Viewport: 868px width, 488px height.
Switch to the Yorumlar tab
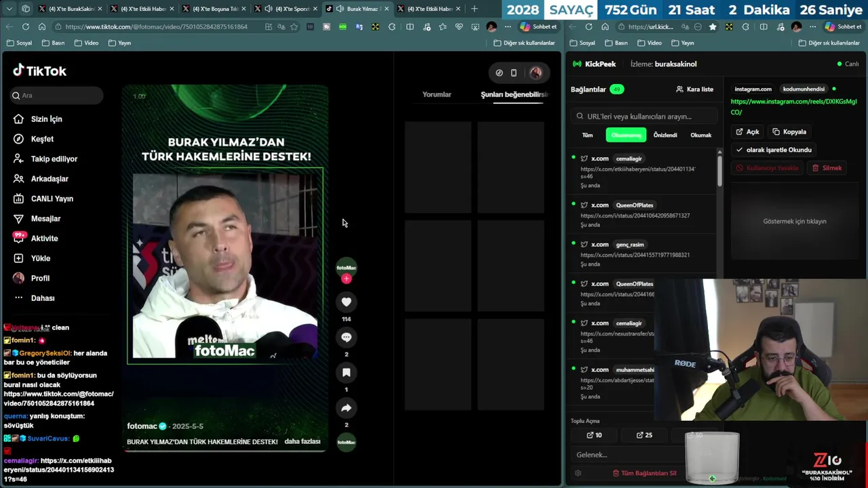click(x=437, y=94)
